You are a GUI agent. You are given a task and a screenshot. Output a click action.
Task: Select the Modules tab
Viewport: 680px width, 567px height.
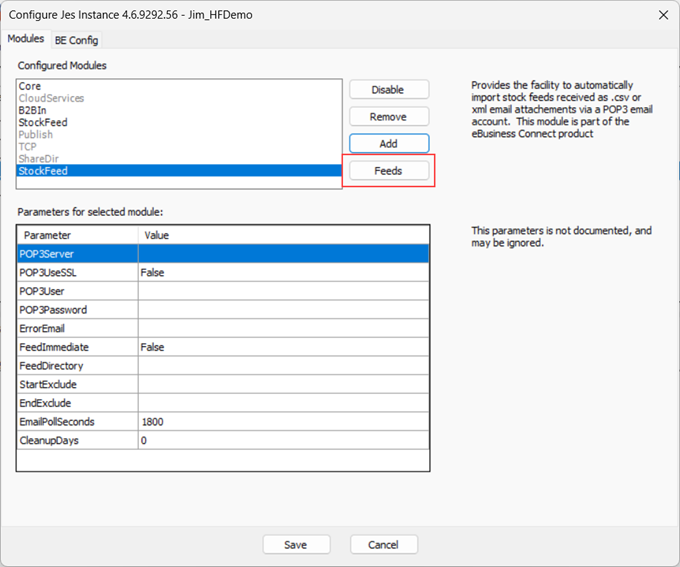coord(26,39)
